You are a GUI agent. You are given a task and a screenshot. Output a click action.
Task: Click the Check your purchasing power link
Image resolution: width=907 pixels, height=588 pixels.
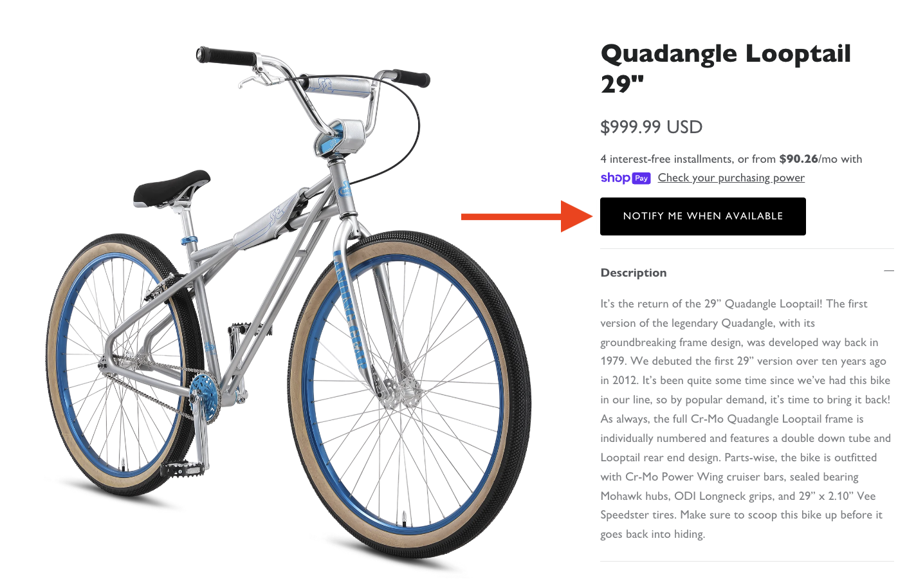click(731, 178)
